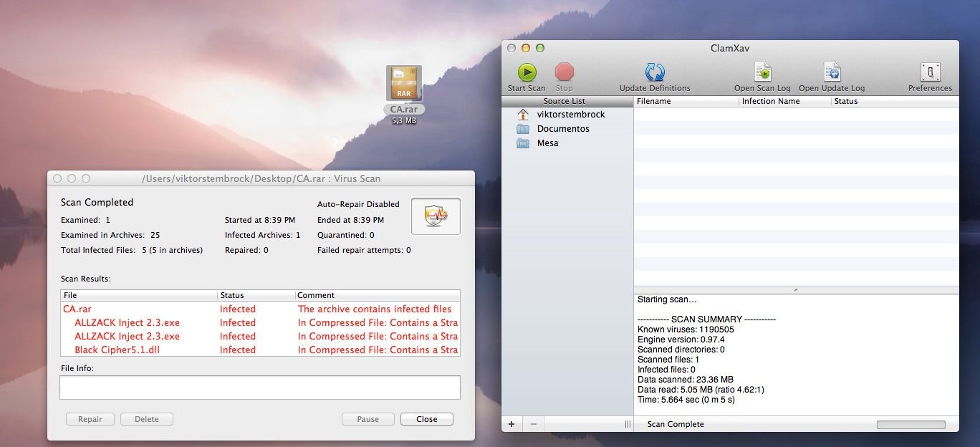Click 'Scan Complete' status text

coord(676,425)
